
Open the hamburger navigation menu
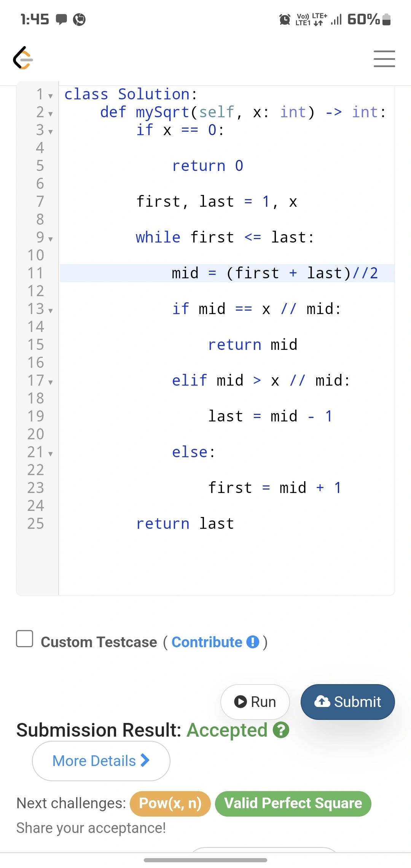(384, 59)
